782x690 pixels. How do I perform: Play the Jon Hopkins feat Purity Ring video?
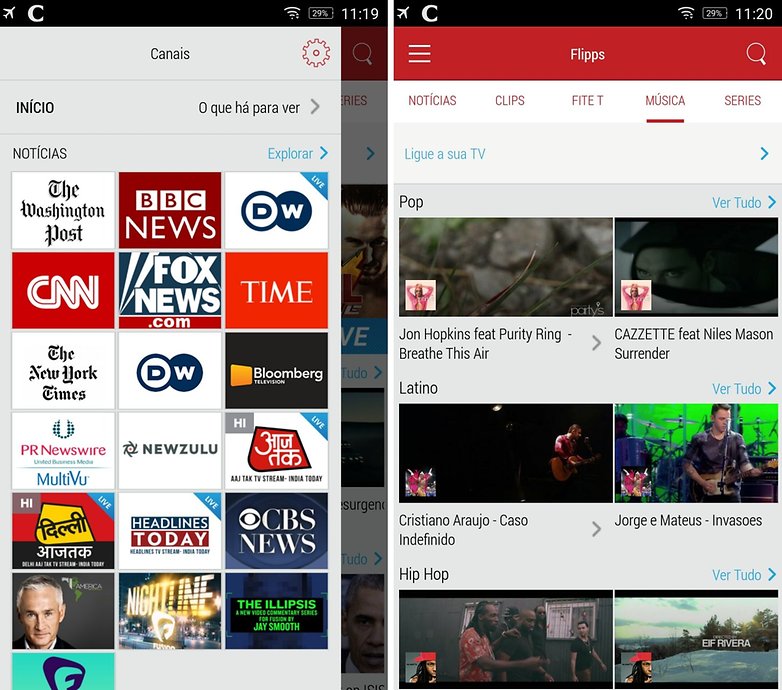tap(506, 267)
